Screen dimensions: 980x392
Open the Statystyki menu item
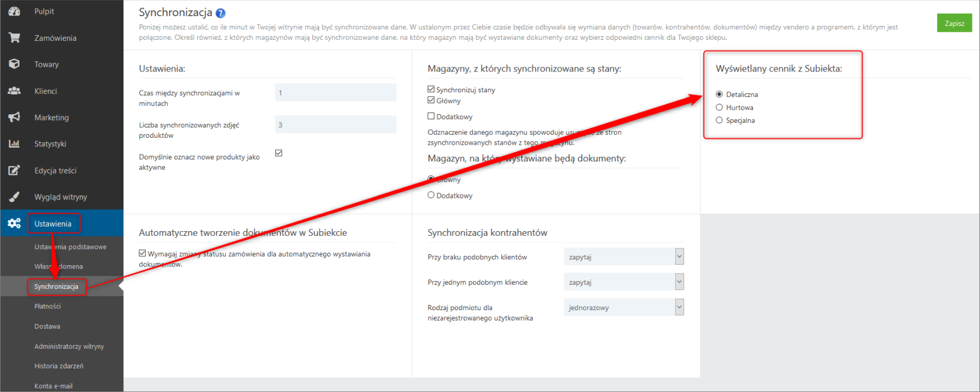(x=62, y=144)
